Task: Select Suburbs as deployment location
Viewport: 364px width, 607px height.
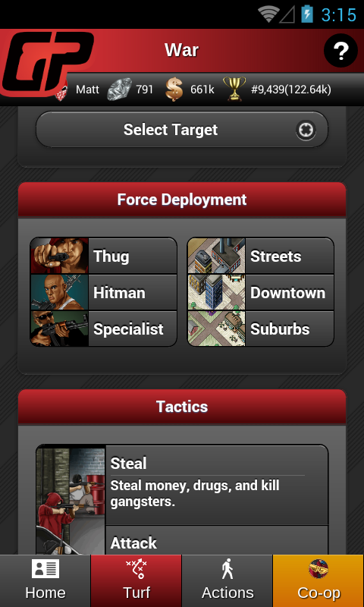Action: click(261, 329)
